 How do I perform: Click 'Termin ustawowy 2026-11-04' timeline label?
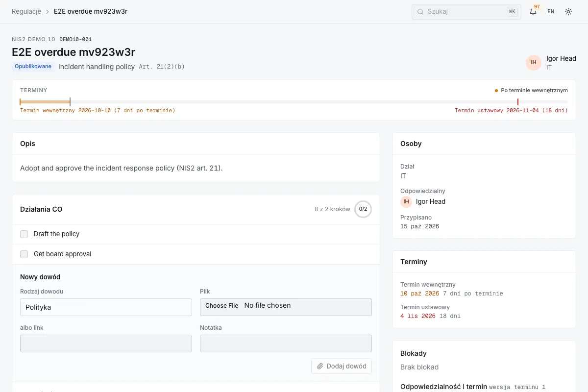coord(511,110)
